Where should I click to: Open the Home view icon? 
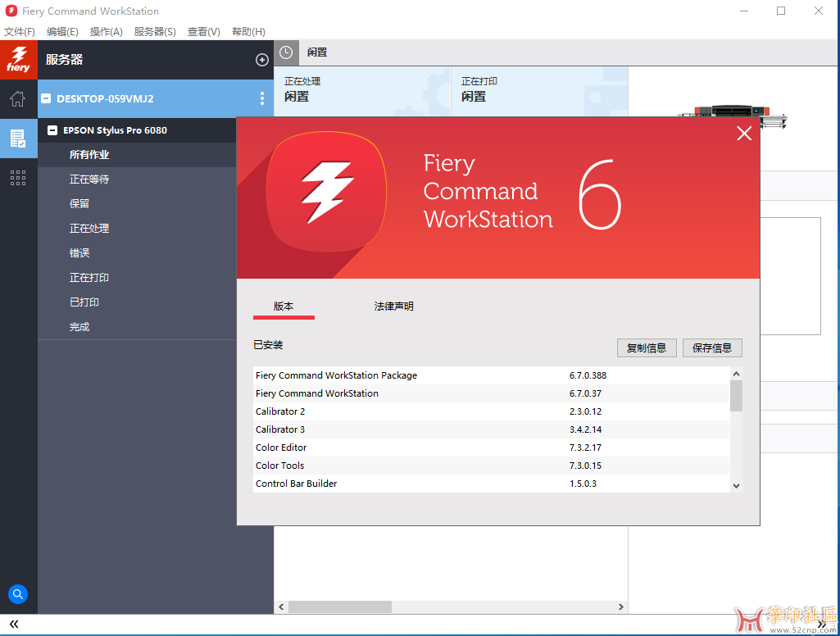[18, 98]
